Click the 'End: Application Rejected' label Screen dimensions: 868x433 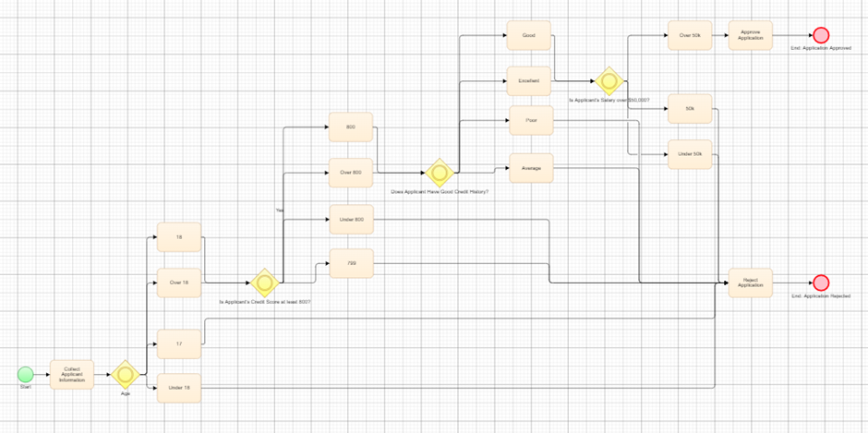(821, 296)
